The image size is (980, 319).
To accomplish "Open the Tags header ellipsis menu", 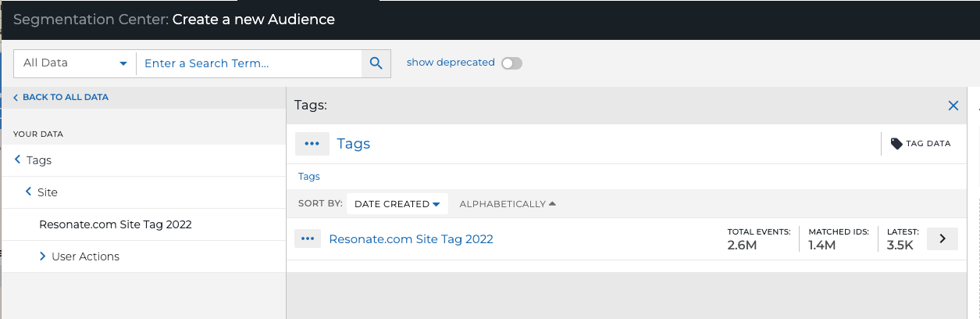I will click(x=312, y=144).
